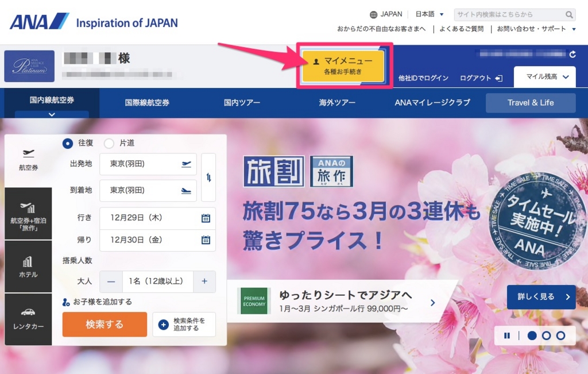This screenshot has width=588, height=374.
Task: Click the refresh mileage icon
Action: (x=572, y=55)
